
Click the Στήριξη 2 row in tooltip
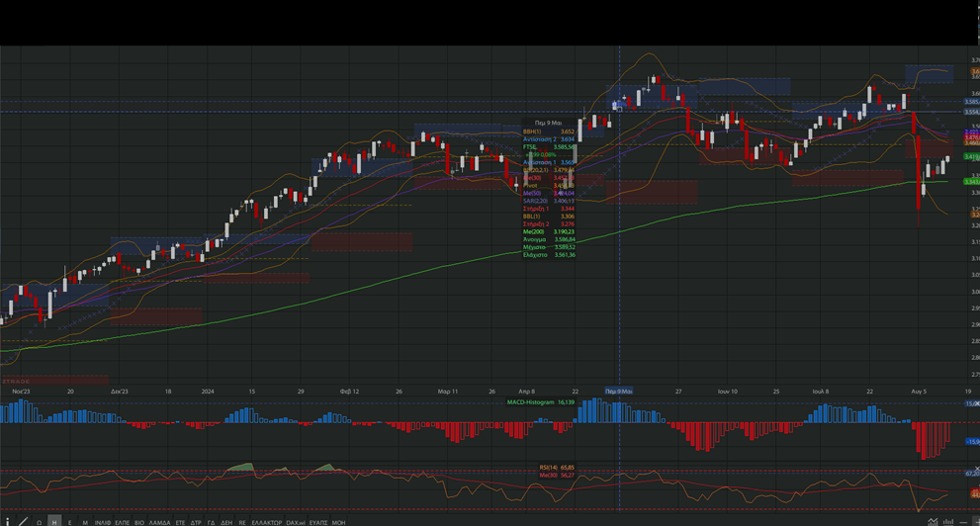coord(549,223)
